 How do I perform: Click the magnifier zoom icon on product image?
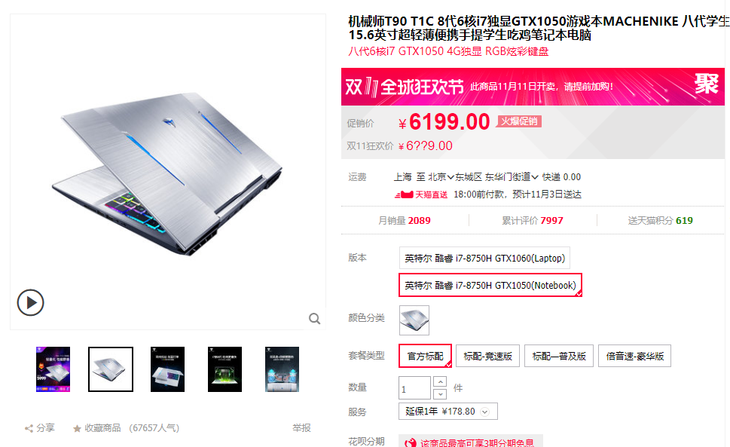point(315,318)
